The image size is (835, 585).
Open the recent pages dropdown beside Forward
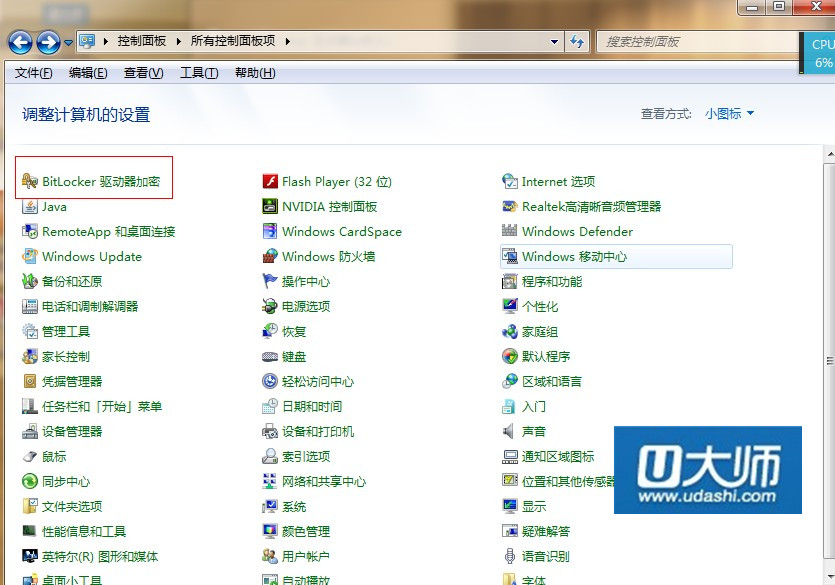coord(68,43)
